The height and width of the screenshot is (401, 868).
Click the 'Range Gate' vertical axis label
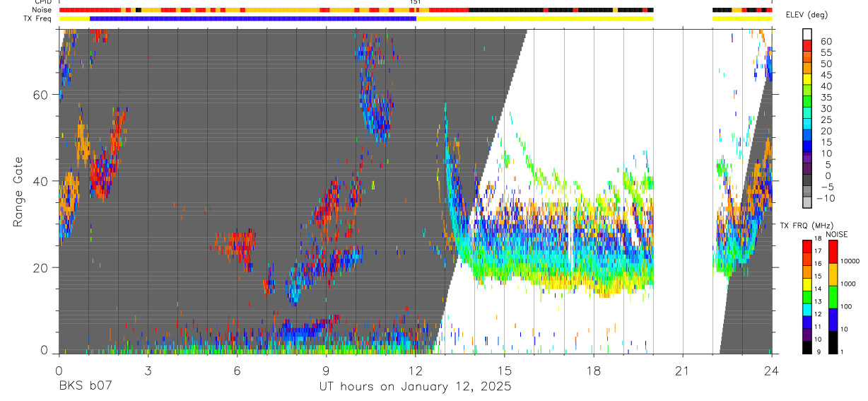click(x=18, y=190)
